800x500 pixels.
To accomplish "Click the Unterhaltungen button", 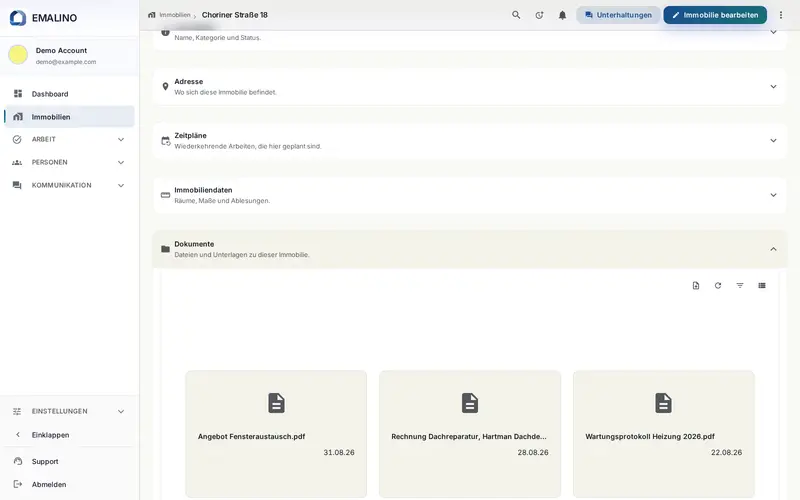I will click(x=618, y=15).
